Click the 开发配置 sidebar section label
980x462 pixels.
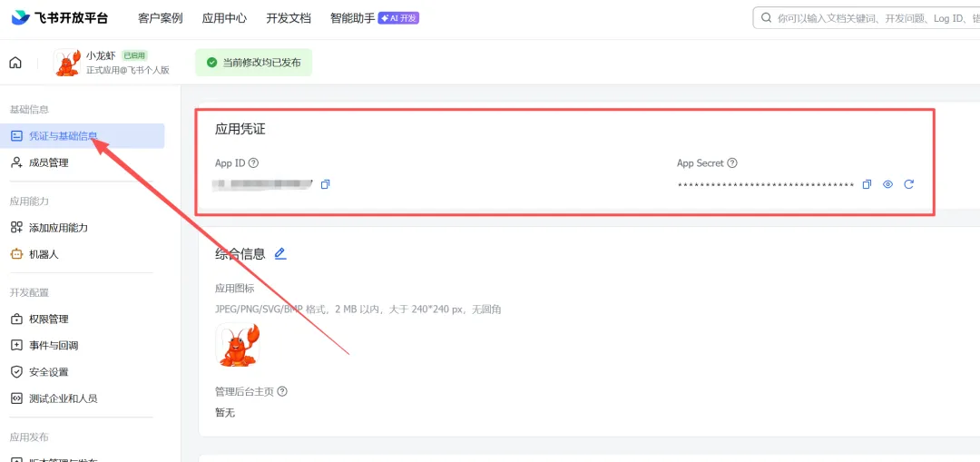29,292
